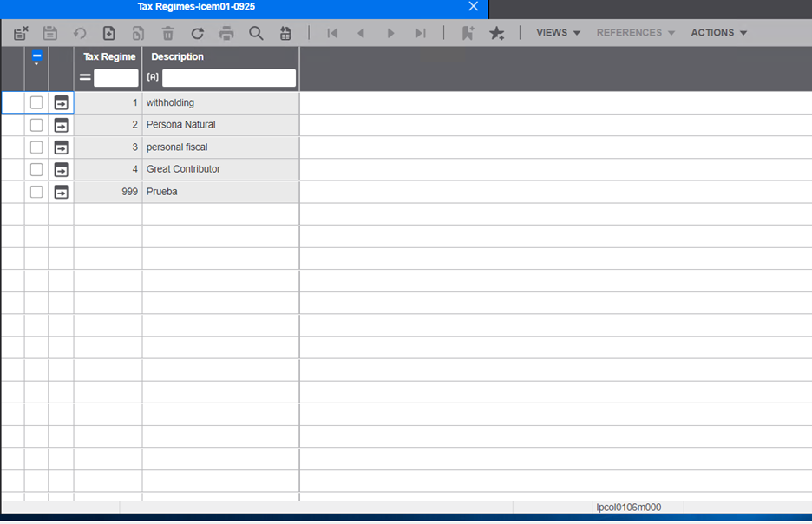This screenshot has width=812, height=524.
Task: Click the favorites star icon
Action: point(496,33)
